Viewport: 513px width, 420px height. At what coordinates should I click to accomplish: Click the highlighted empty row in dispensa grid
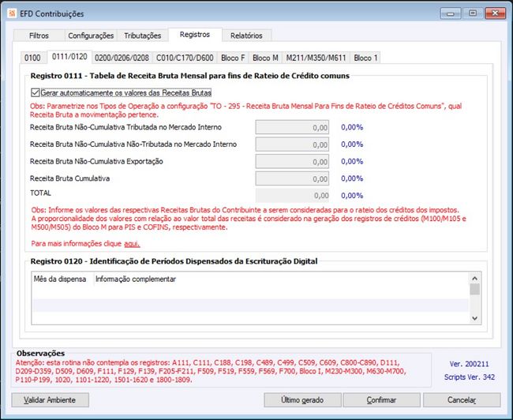point(250,305)
